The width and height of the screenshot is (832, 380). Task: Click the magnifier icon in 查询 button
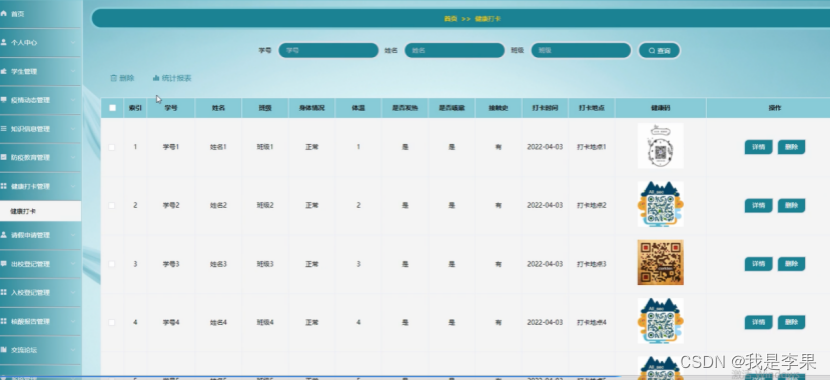point(652,51)
